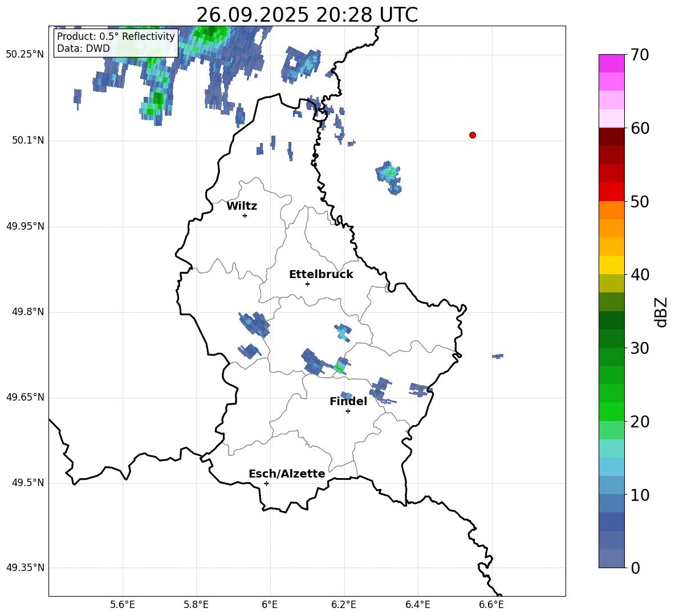The image size is (675, 616).
Task: Click the 50.25°N latitude label
Action: [x=25, y=55]
